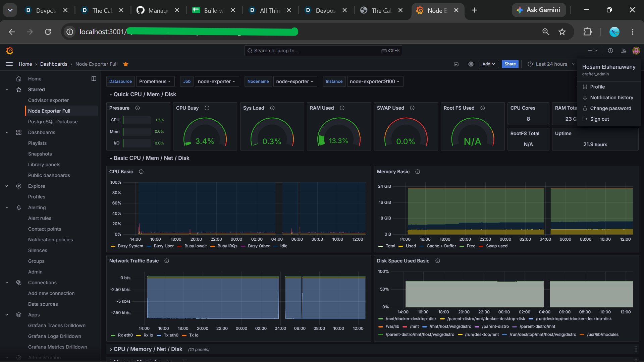This screenshot has width=644, height=362.
Task: Select Change password in profile menu
Action: click(x=610, y=108)
